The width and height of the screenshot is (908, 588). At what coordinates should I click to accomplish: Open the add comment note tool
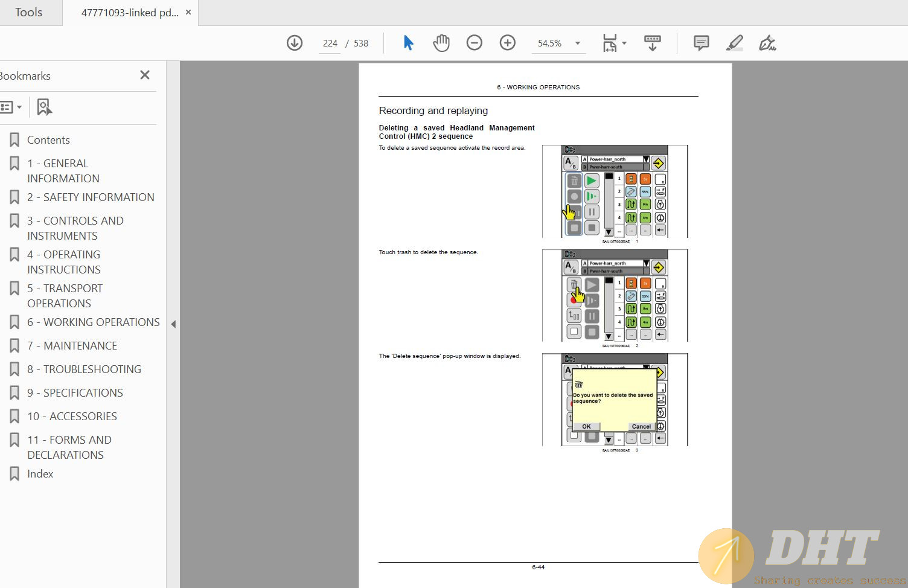(x=701, y=43)
